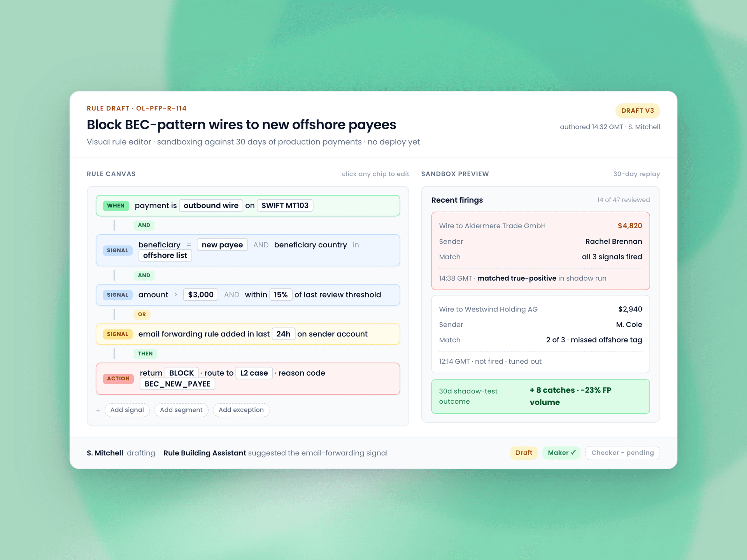The image size is (747, 560).
Task: Click the DRAFT V3 badge
Action: [638, 111]
